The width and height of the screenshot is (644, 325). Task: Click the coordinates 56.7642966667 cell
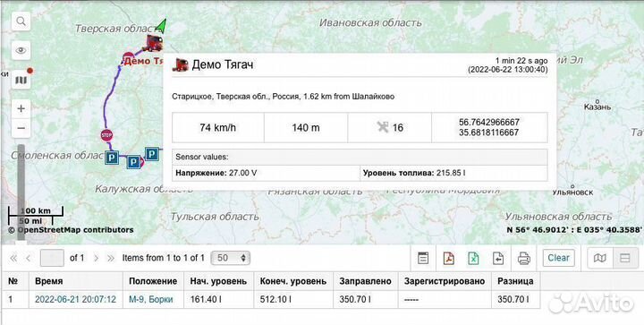point(488,127)
